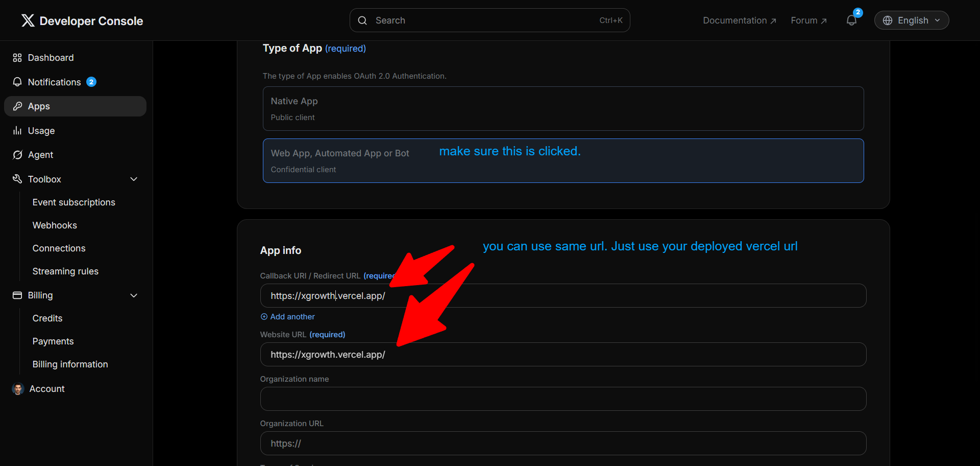The width and height of the screenshot is (980, 466).
Task: Click the X logo in the header
Action: (28, 20)
